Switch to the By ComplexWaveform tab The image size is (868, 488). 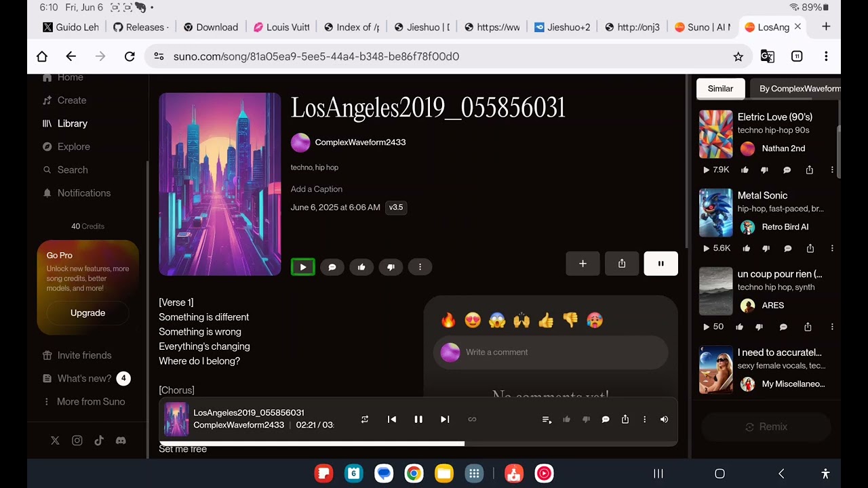(795, 89)
